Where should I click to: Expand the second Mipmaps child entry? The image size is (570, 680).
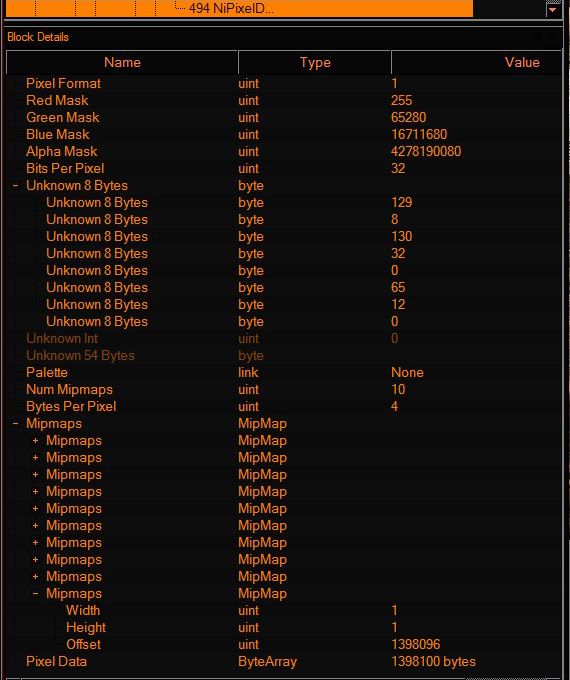pos(36,458)
